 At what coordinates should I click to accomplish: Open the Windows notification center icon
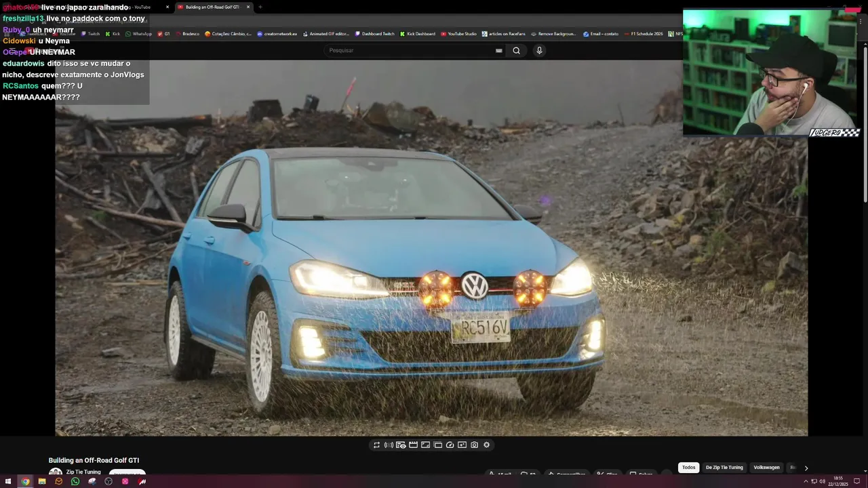[856, 481]
